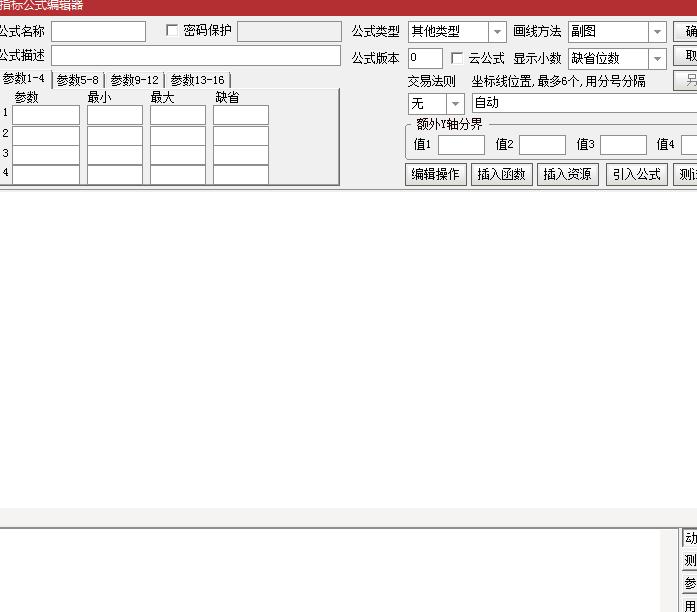
Task: Click the password field beside 密码保护
Action: [289, 32]
